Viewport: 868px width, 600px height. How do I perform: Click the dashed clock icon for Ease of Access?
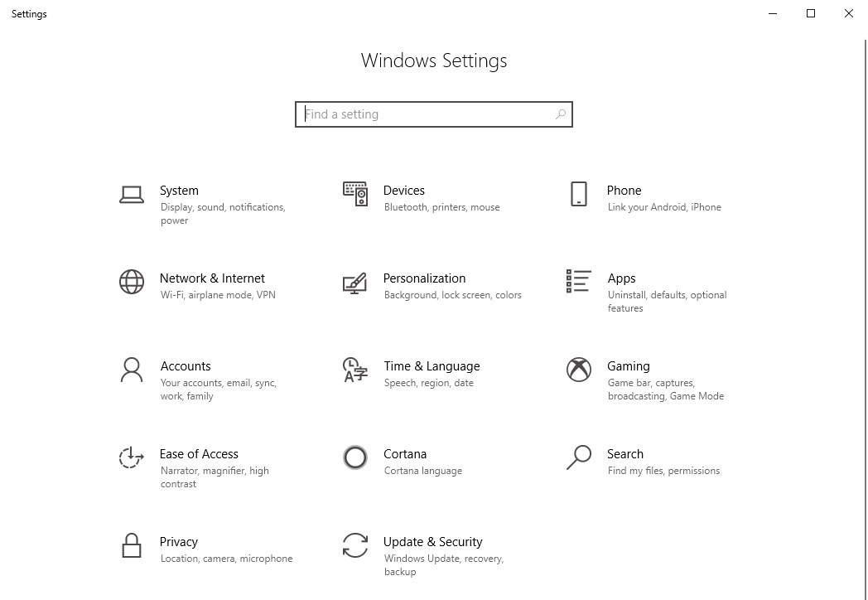132,457
